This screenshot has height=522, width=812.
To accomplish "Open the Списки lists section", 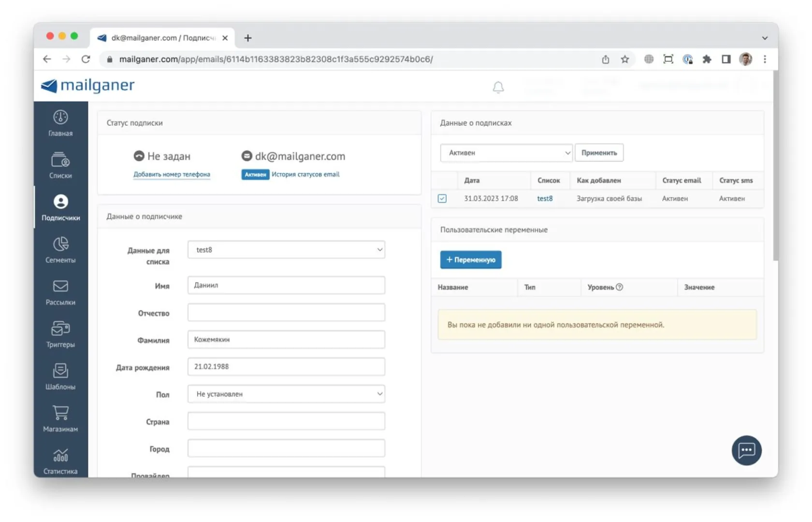I will 60,165.
